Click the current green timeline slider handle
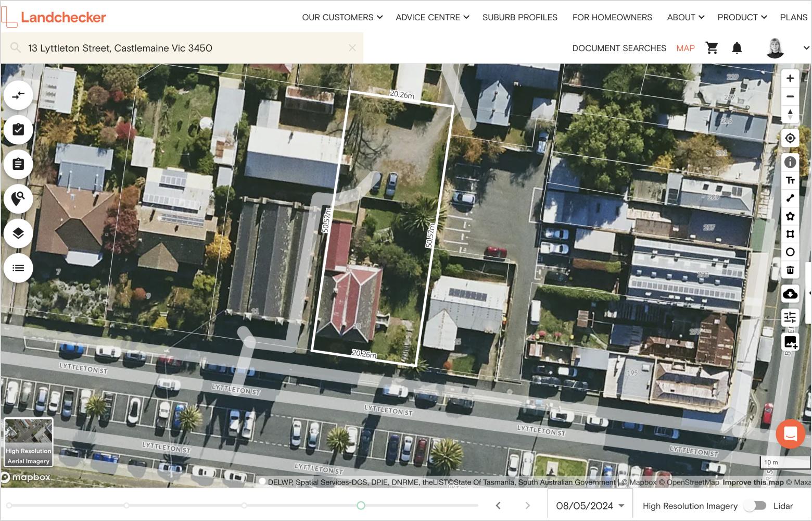The width and height of the screenshot is (812, 521). click(x=361, y=505)
